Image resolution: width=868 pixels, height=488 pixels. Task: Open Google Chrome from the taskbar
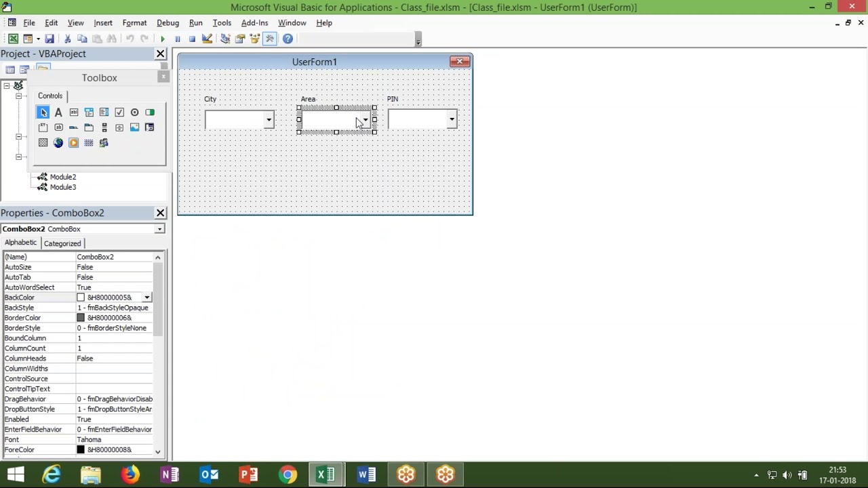coord(288,474)
